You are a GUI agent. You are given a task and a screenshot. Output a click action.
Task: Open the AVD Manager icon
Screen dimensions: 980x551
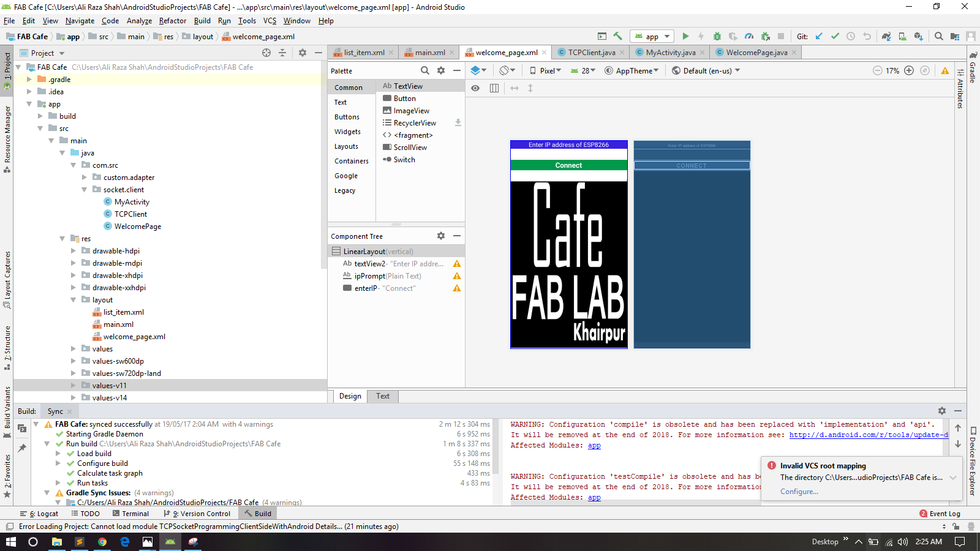click(x=902, y=36)
